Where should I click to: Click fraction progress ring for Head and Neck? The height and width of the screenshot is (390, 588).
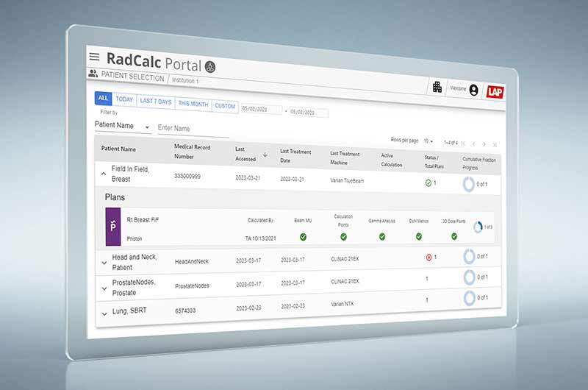coord(469,257)
